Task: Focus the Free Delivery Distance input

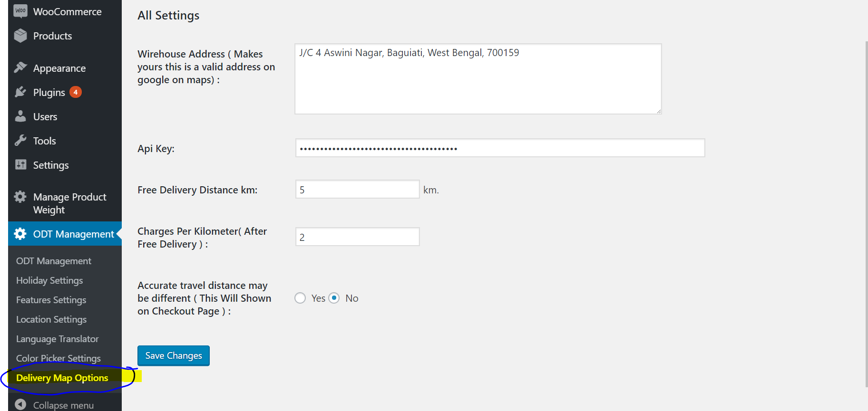Action: pos(357,190)
